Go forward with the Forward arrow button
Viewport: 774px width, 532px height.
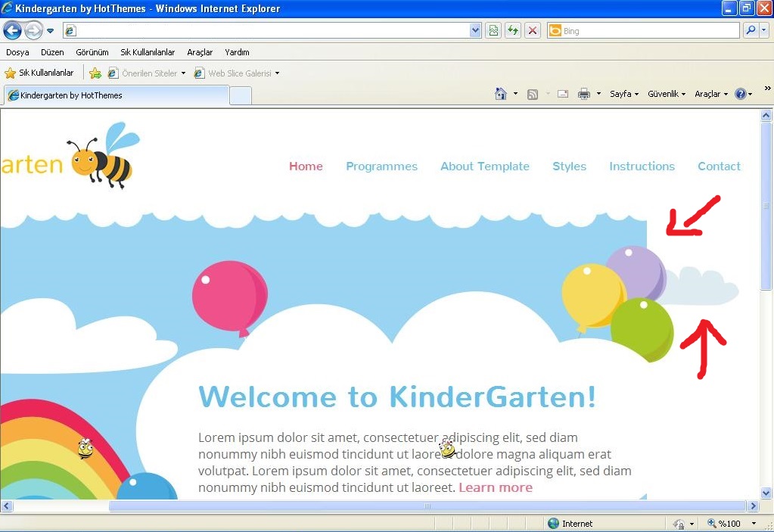pyautogui.click(x=33, y=30)
